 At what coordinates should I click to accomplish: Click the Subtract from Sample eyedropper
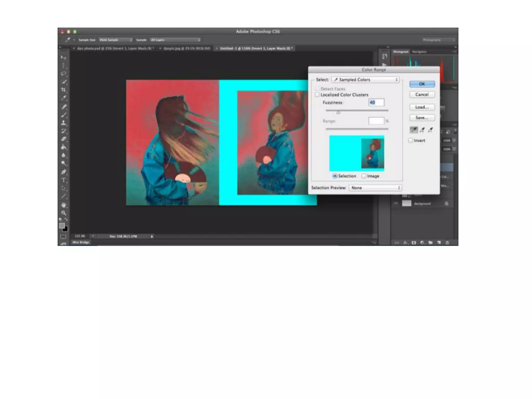coord(430,130)
